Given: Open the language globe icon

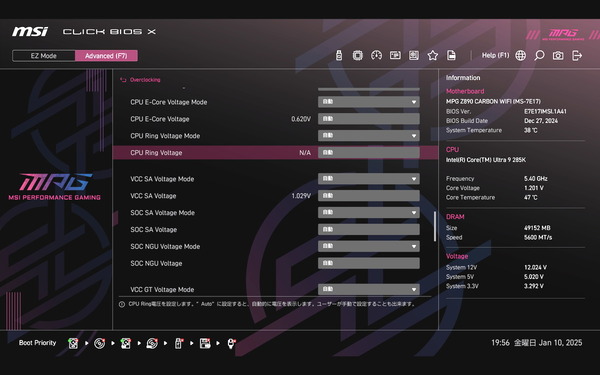Looking at the screenshot, I should [x=520, y=55].
